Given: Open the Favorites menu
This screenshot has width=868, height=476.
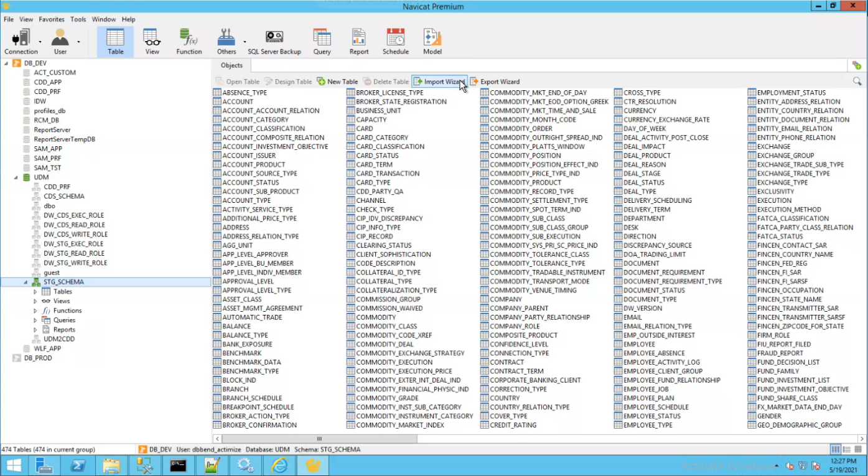Looking at the screenshot, I should (52, 19).
